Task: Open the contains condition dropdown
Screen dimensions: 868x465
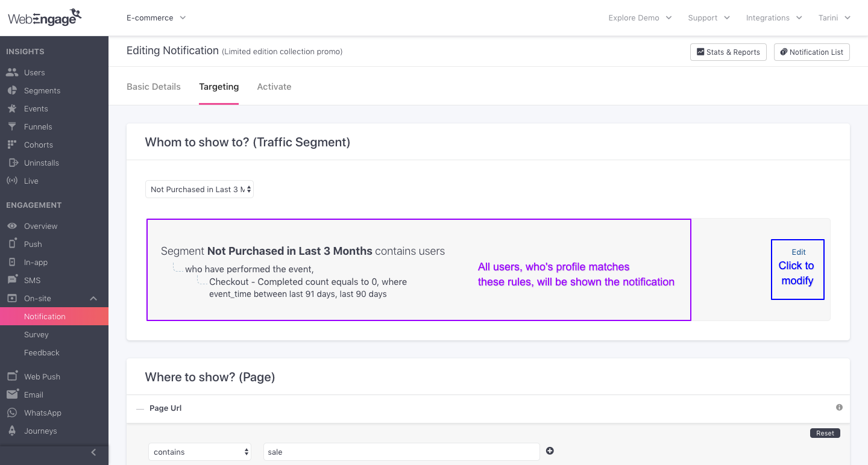Action: coord(200,452)
